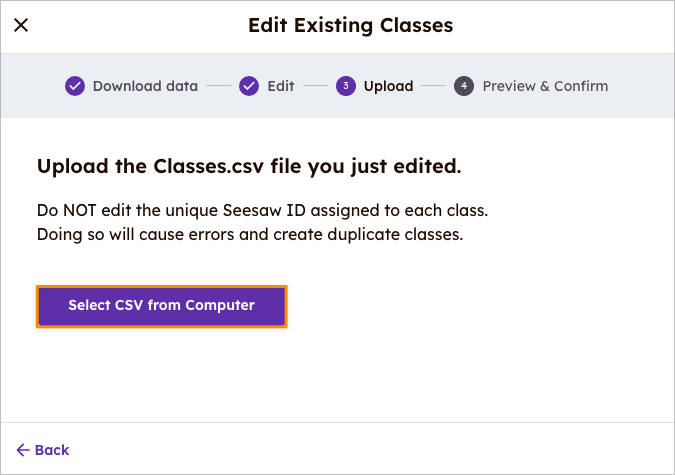Click the left arrow icon beside Back

23,450
